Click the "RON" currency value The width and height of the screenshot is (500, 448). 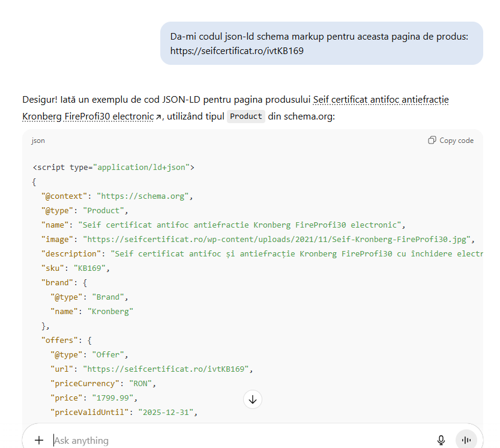pos(140,384)
